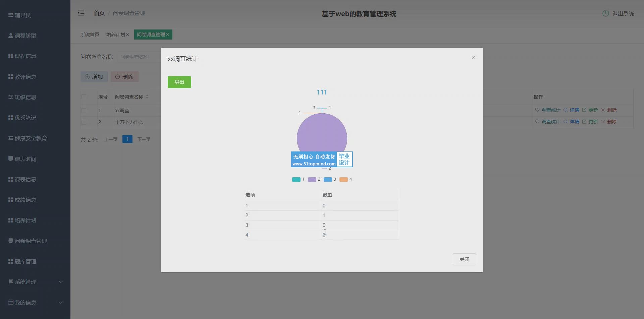Image resolution: width=644 pixels, height=319 pixels.
Task: Toggle the sidebar collapse icon
Action: (x=81, y=13)
